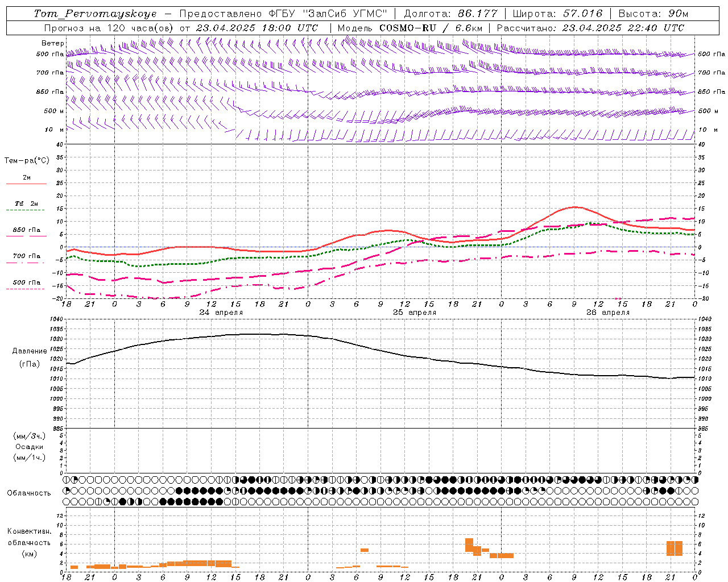Click the (мм/1ч.) unit label
728x582 pixels.
point(30,458)
